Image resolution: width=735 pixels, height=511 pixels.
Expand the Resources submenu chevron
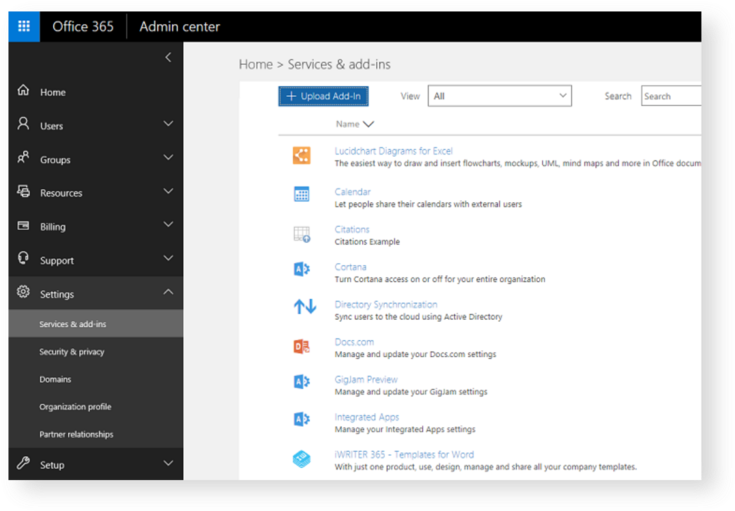coord(168,191)
